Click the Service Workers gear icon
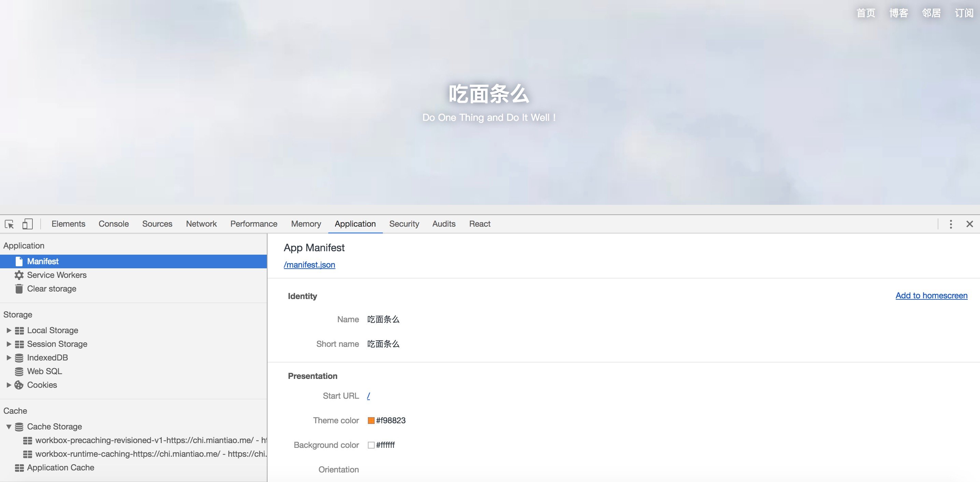Viewport: 980px width, 482px height. 19,275
